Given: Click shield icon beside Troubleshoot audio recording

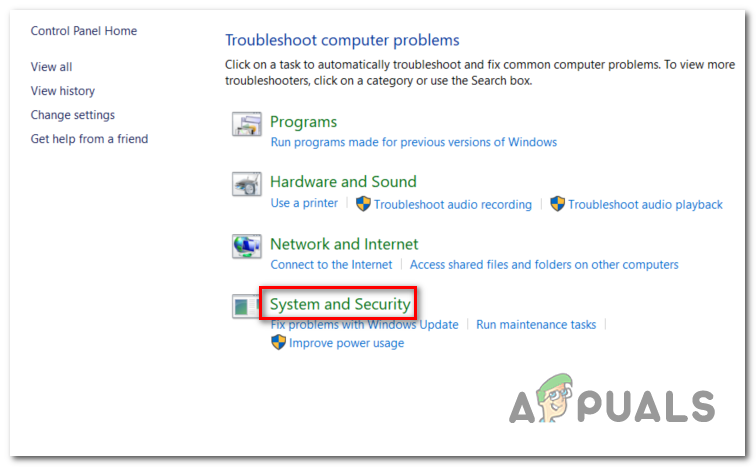Looking at the screenshot, I should coord(363,204).
